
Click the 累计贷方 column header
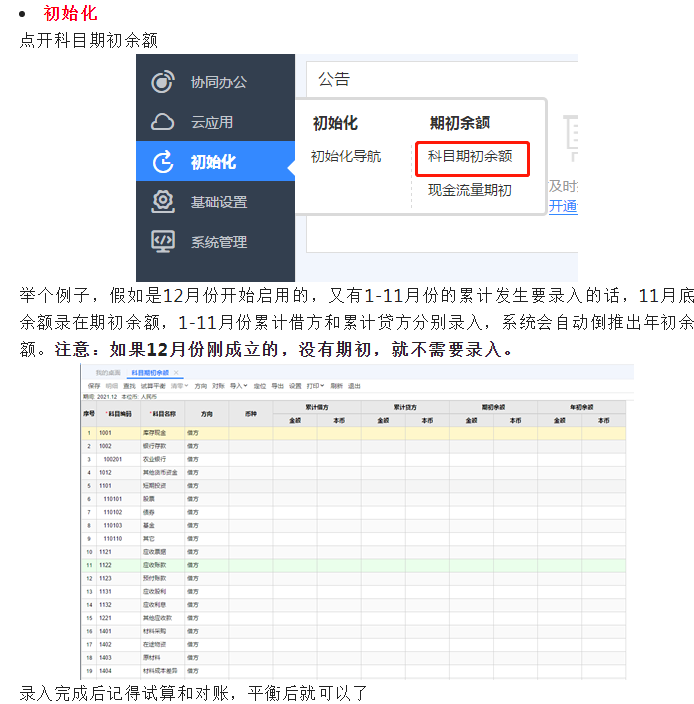(x=405, y=407)
